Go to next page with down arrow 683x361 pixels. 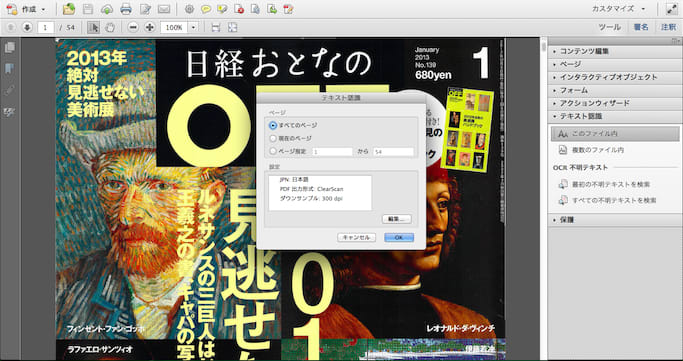(x=27, y=27)
